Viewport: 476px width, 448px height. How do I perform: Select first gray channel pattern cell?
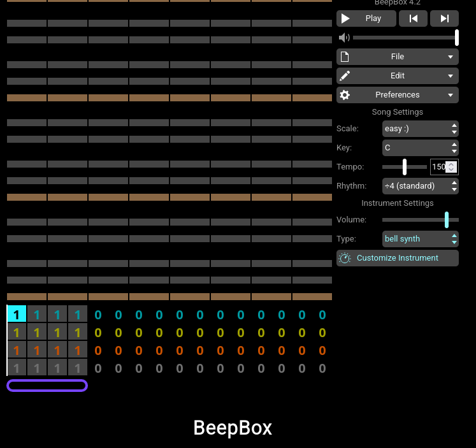[x=17, y=368]
